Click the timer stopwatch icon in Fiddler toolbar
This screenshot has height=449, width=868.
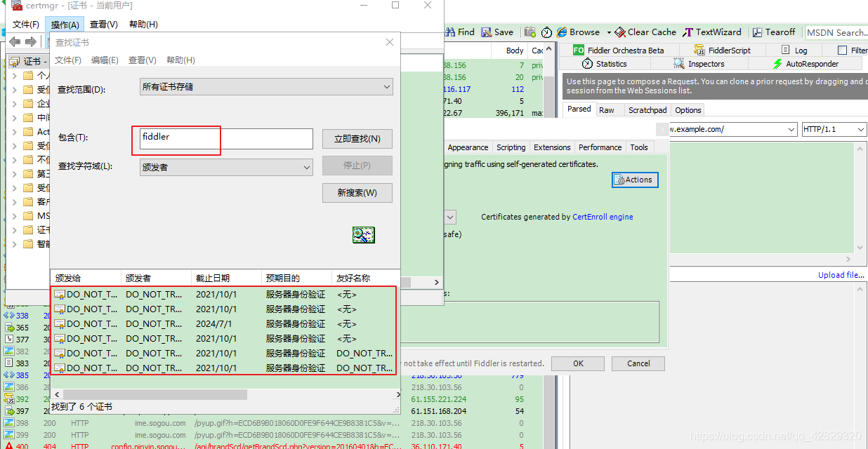coord(547,32)
